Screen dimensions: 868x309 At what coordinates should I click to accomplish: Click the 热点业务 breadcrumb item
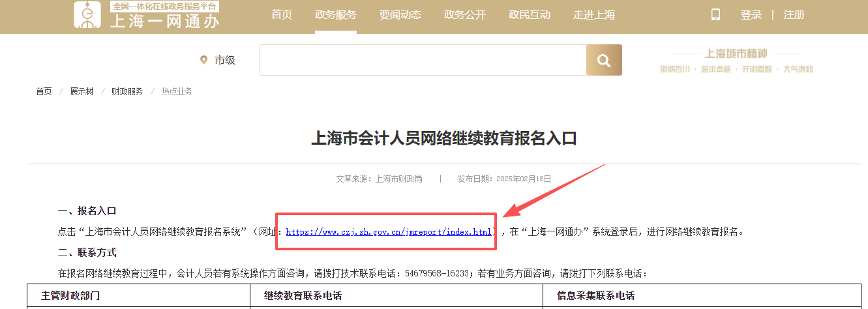click(177, 91)
